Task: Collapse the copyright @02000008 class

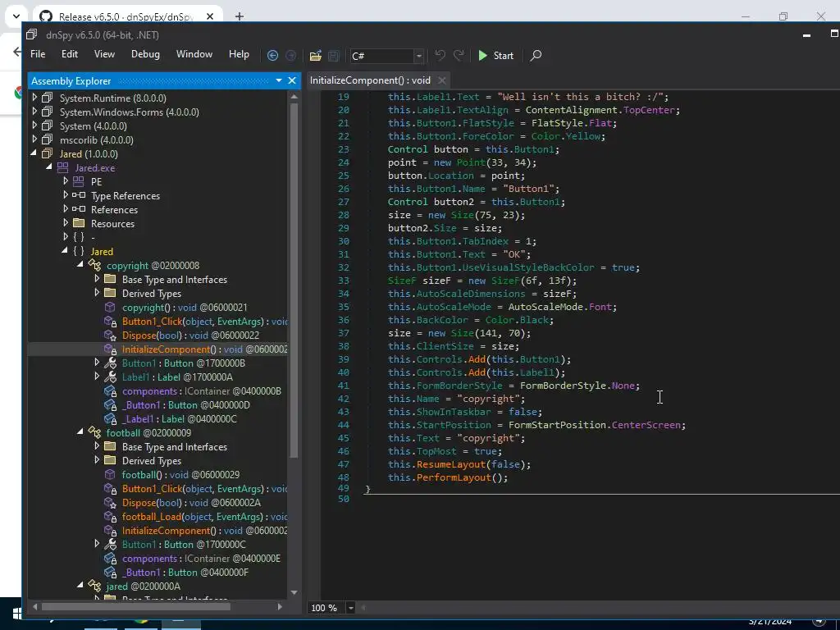Action: (x=80, y=265)
